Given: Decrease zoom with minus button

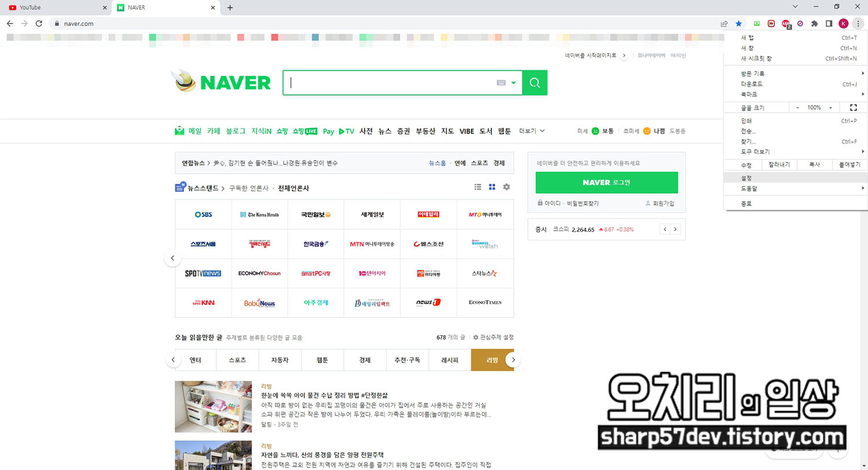Looking at the screenshot, I should click(797, 108).
